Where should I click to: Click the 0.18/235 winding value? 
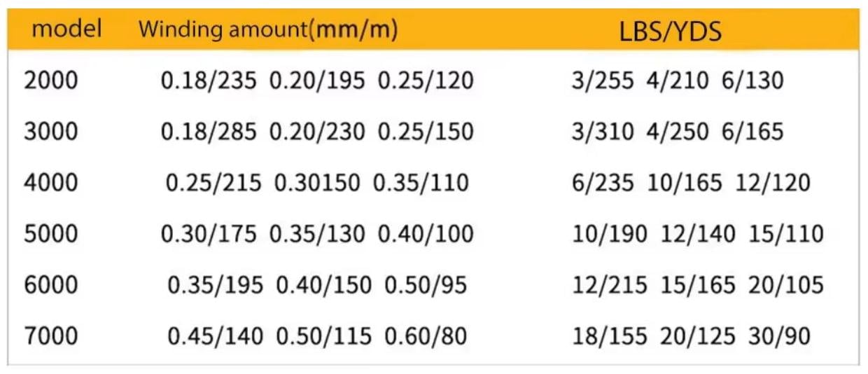(x=209, y=81)
